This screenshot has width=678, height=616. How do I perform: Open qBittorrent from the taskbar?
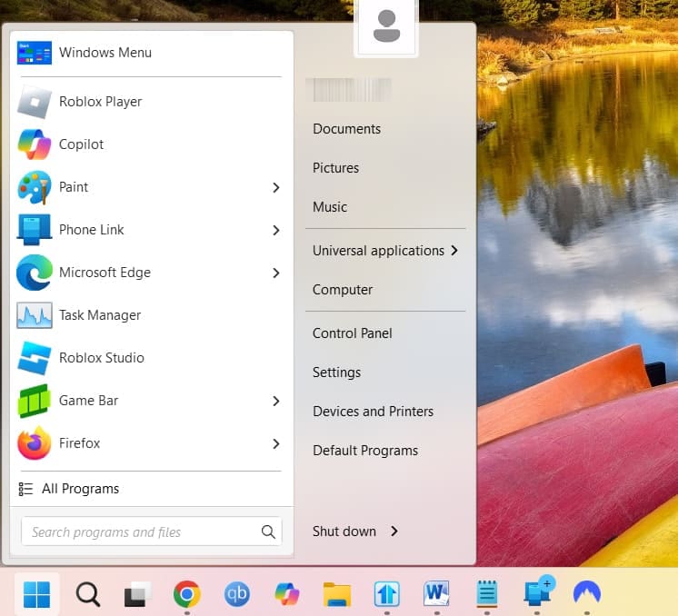[x=237, y=594]
